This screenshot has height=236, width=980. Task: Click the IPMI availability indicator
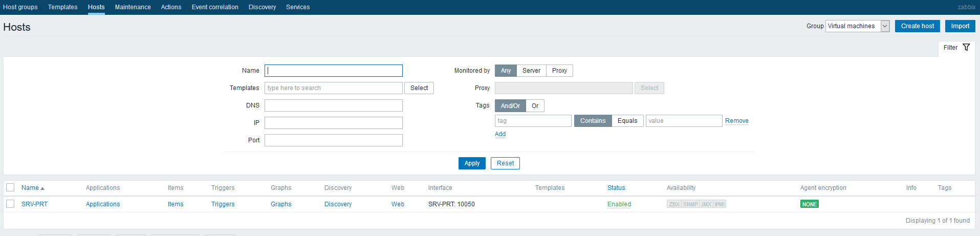click(x=720, y=204)
